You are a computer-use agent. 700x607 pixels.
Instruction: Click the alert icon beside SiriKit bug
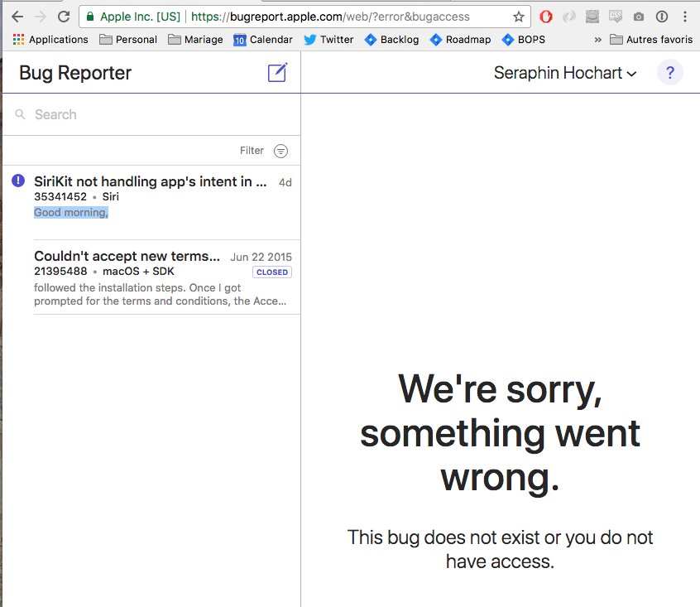coord(18,181)
